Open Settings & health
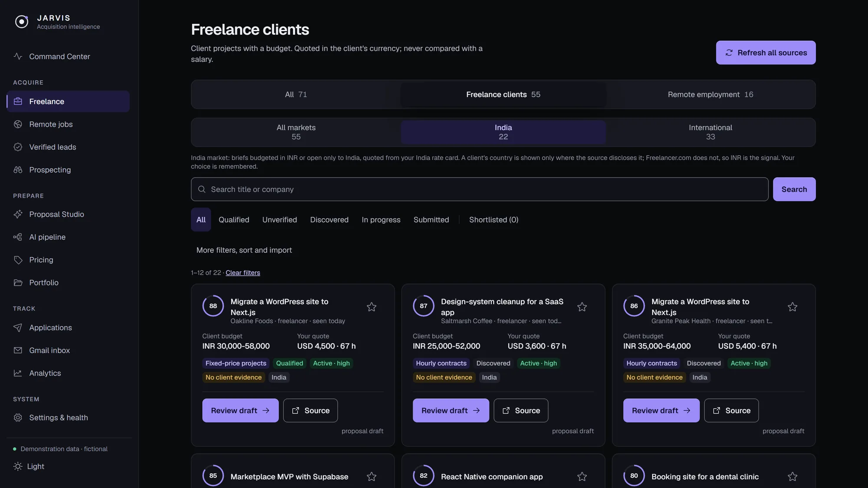 point(68,418)
